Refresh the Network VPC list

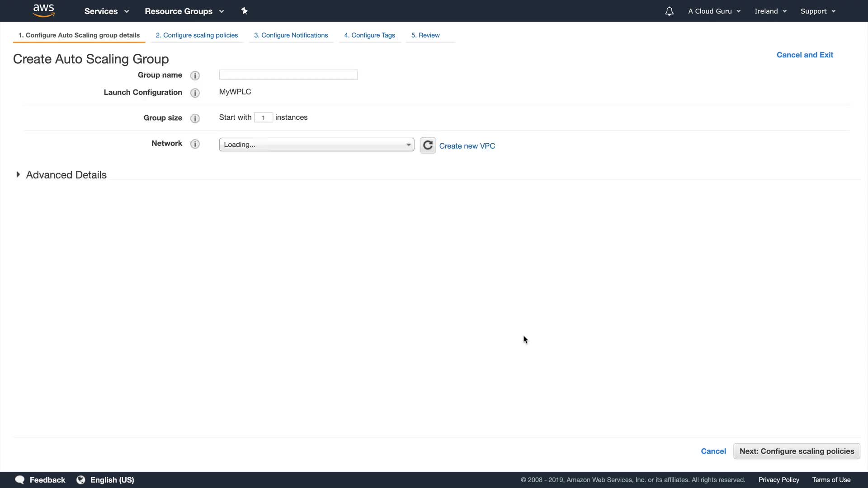[428, 145]
